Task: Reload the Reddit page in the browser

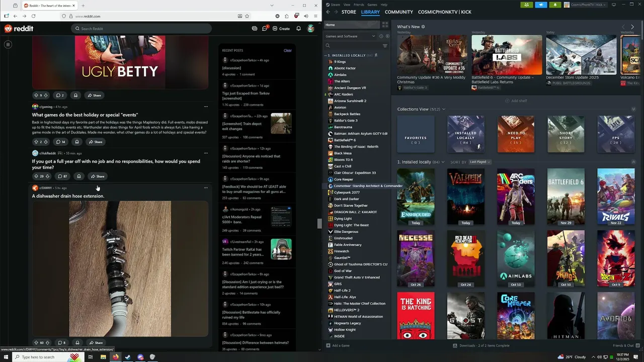Action: (x=33, y=16)
